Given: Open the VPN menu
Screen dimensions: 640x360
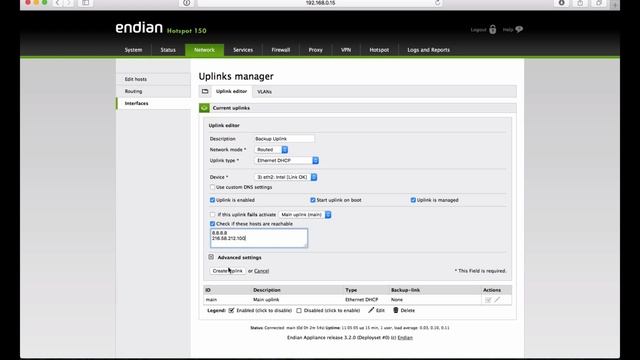Looking at the screenshot, I should 346,50.
